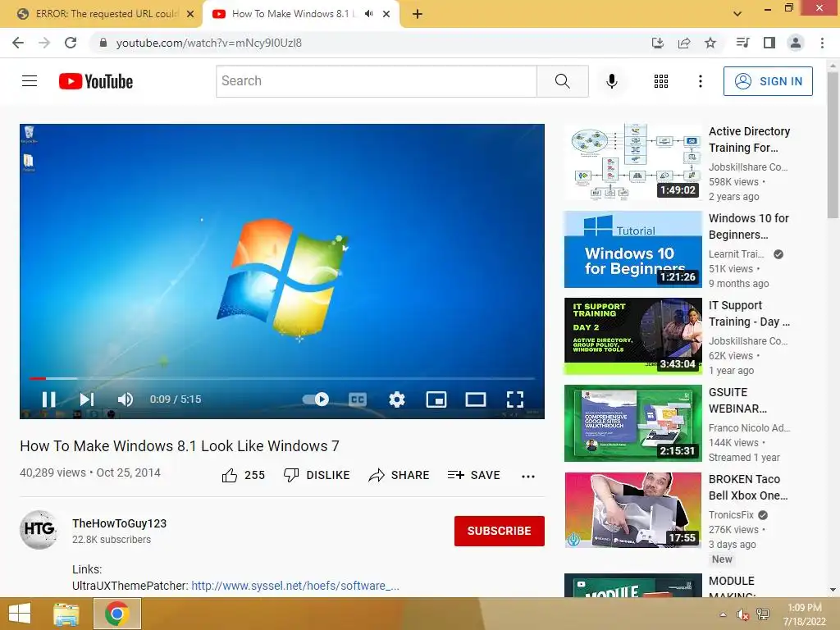Go forward in browser history
The width and height of the screenshot is (840, 630).
point(44,43)
